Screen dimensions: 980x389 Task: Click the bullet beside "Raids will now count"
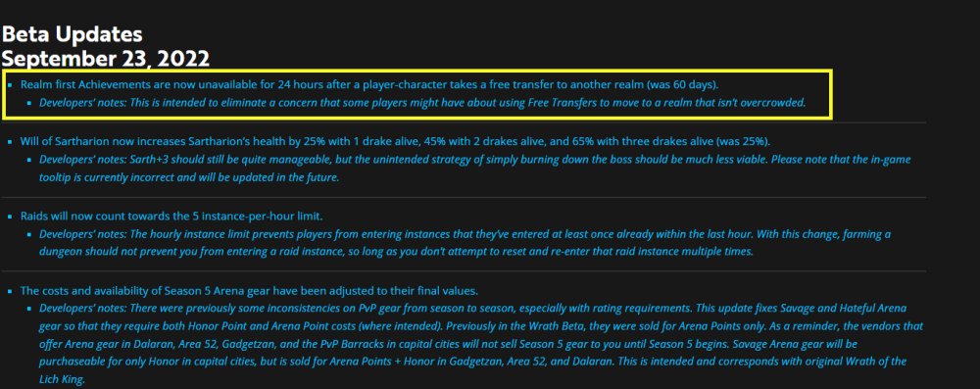(x=10, y=217)
